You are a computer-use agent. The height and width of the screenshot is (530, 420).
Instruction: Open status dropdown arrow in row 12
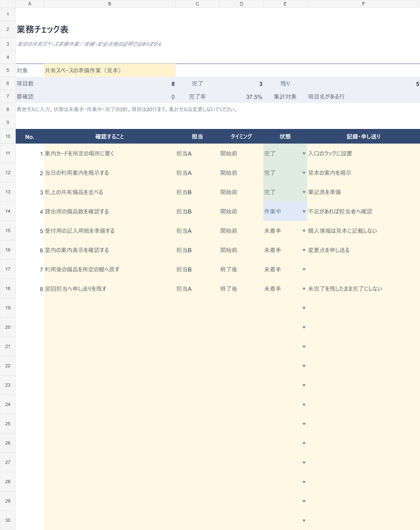[304, 173]
